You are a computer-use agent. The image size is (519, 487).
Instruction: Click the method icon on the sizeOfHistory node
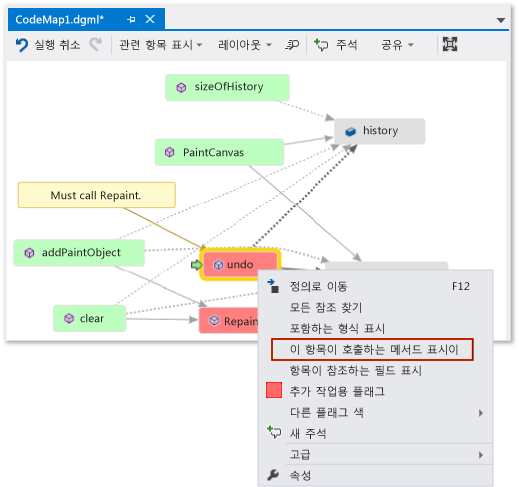(181, 88)
